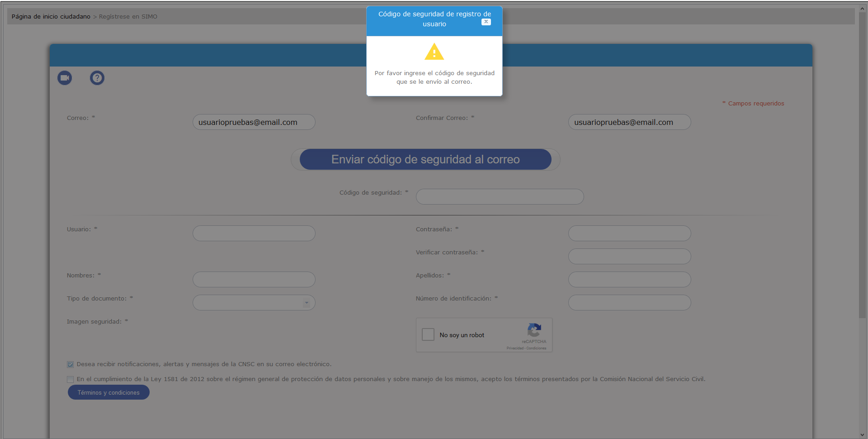The width and height of the screenshot is (868, 439).
Task: Open the question mark help icon
Action: [97, 78]
